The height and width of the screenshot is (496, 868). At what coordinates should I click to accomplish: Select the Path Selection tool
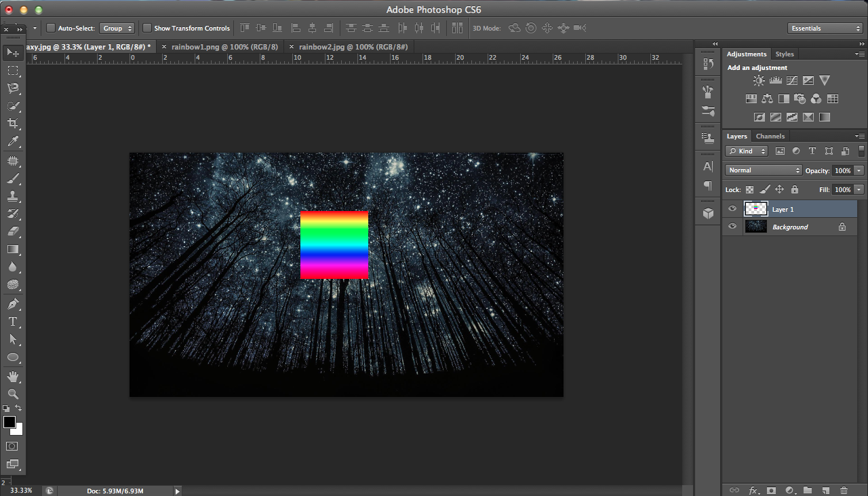pos(13,339)
